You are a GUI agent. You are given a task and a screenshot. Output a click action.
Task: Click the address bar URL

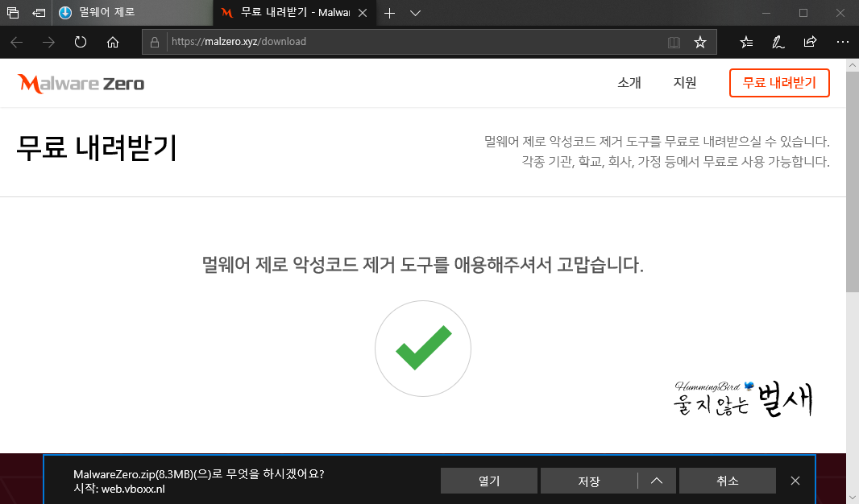click(x=239, y=42)
